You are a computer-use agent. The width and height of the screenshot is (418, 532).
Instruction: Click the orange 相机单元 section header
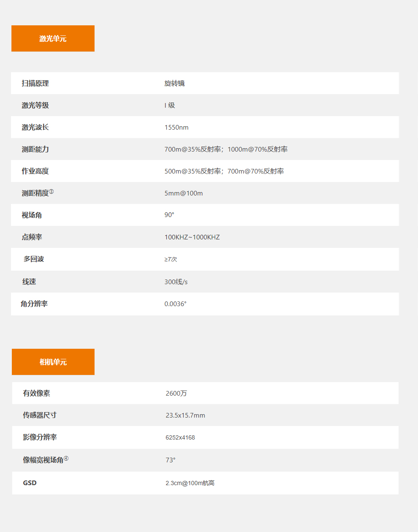[53, 362]
